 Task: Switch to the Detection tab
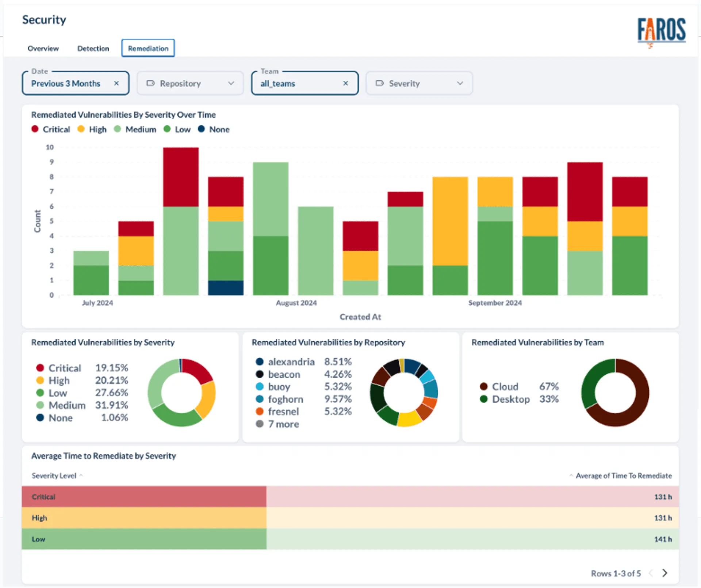coord(93,48)
